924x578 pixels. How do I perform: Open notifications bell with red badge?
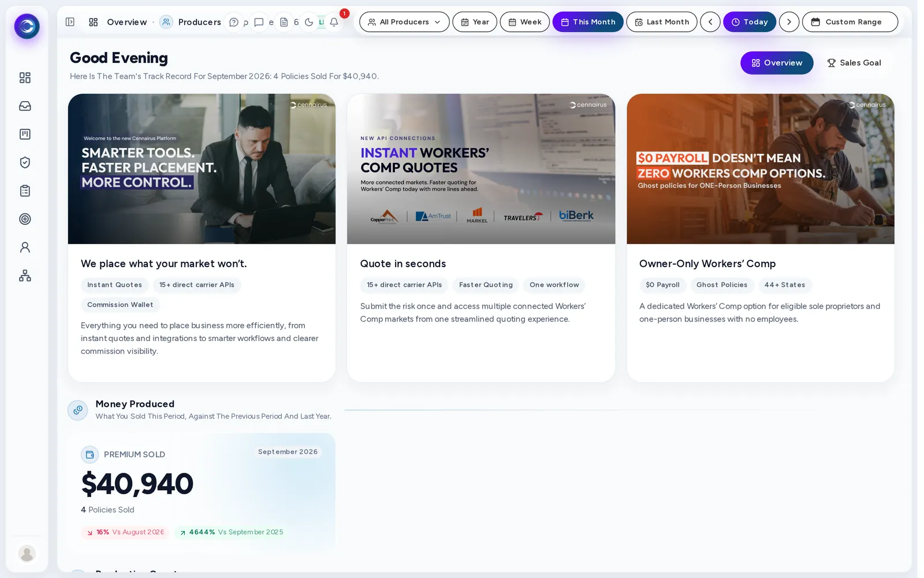(x=334, y=22)
